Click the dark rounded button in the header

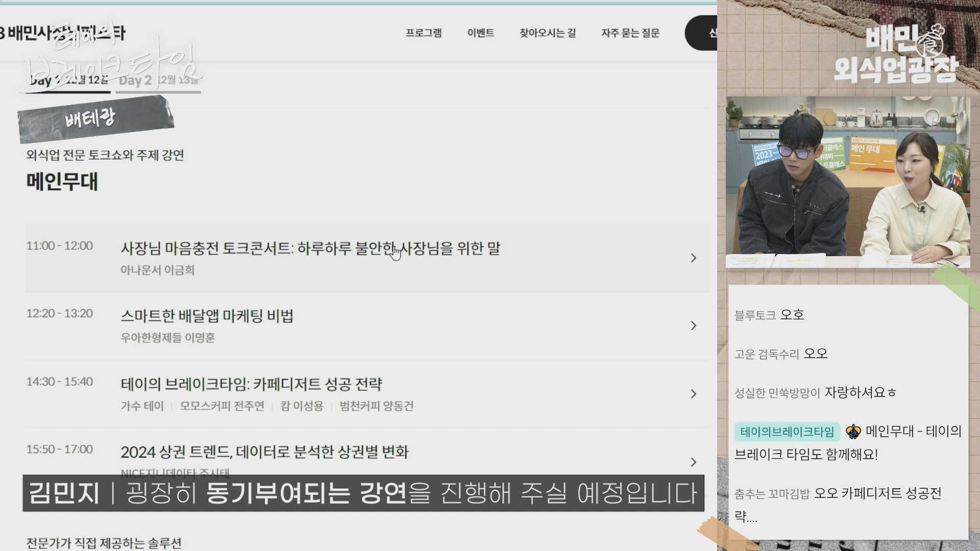click(701, 33)
